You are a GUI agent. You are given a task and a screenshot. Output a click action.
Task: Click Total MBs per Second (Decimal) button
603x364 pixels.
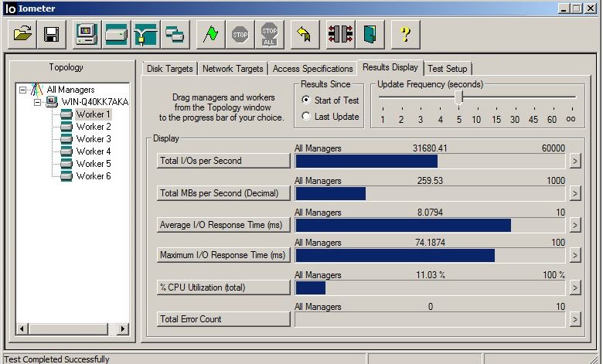tap(223, 193)
